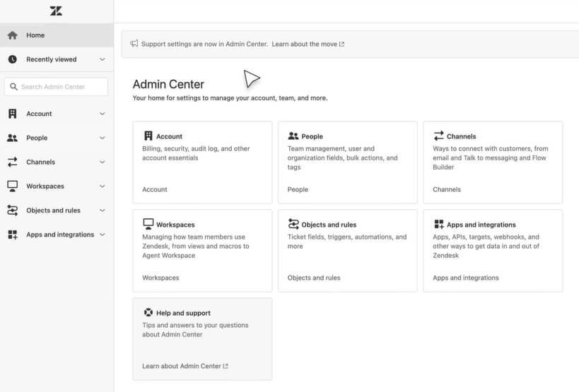
Task: Click the icon on the Objects and rules card
Action: point(293,224)
